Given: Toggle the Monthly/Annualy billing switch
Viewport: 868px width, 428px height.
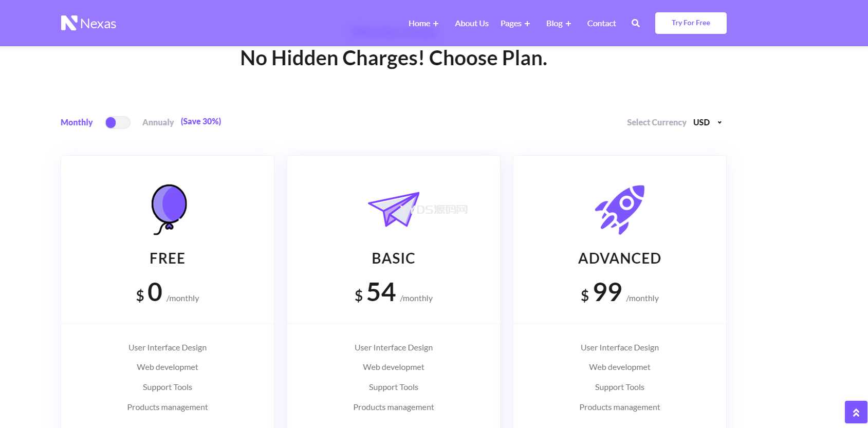Looking at the screenshot, I should 118,122.
